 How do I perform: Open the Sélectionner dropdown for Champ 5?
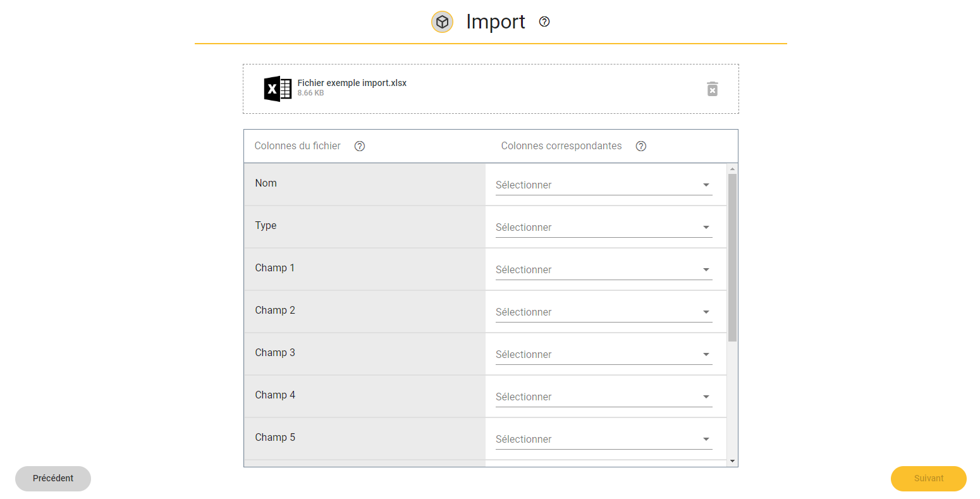pos(604,439)
